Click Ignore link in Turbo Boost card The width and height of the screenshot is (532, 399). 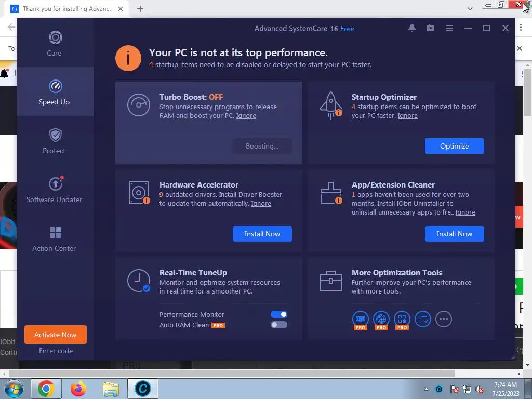(x=246, y=116)
